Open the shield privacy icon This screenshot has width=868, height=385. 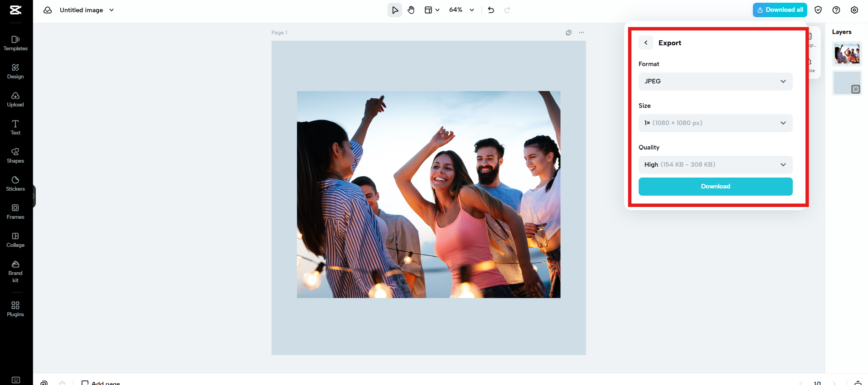818,10
